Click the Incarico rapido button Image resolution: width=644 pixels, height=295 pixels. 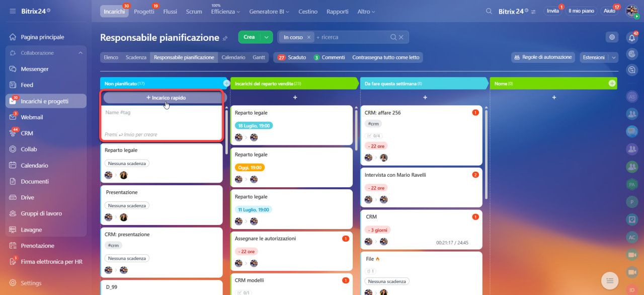click(166, 98)
